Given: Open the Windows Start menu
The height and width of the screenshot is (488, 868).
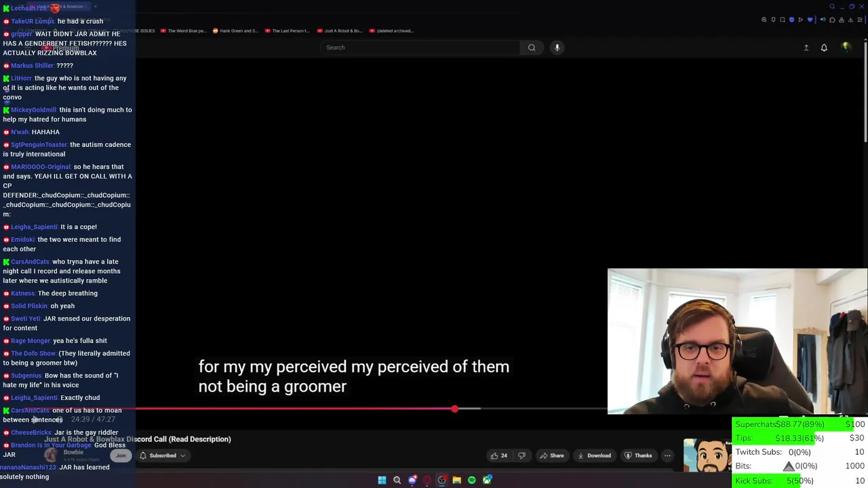Looking at the screenshot, I should pos(382,480).
